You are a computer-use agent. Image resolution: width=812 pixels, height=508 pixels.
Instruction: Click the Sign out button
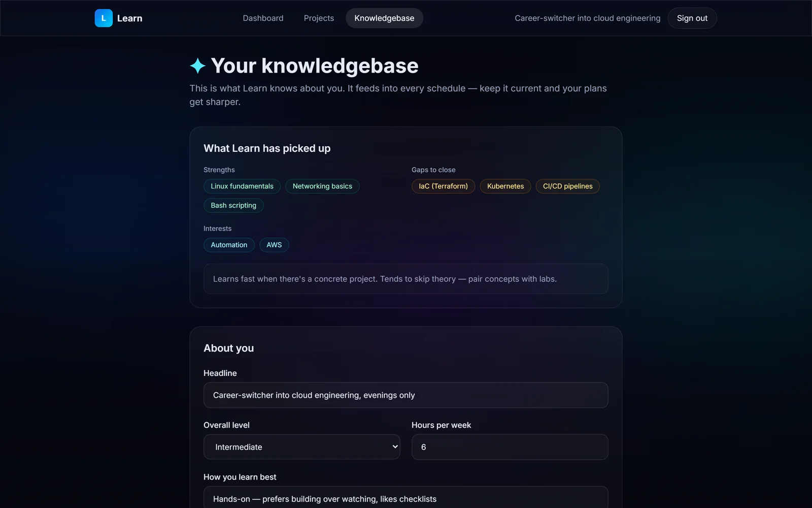692,18
